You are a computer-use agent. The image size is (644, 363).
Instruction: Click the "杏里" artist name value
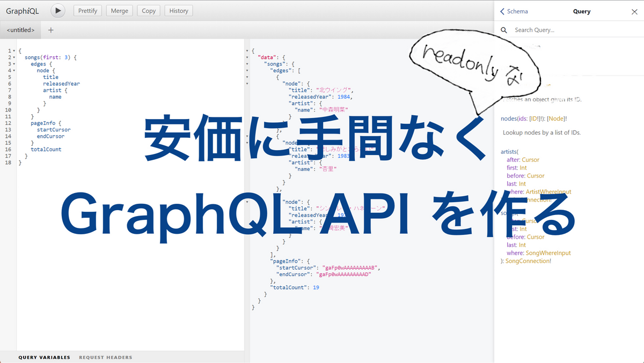pyautogui.click(x=328, y=169)
